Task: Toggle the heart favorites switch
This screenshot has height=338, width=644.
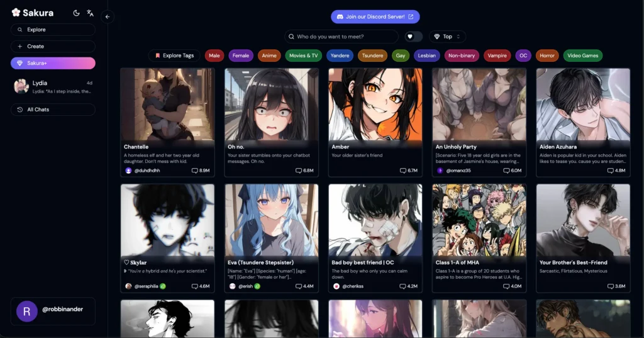Action: 414,37
